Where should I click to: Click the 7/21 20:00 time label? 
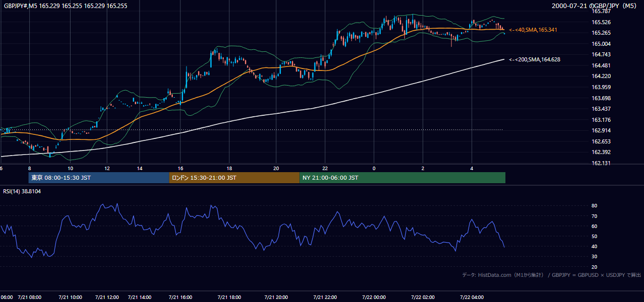point(277,297)
